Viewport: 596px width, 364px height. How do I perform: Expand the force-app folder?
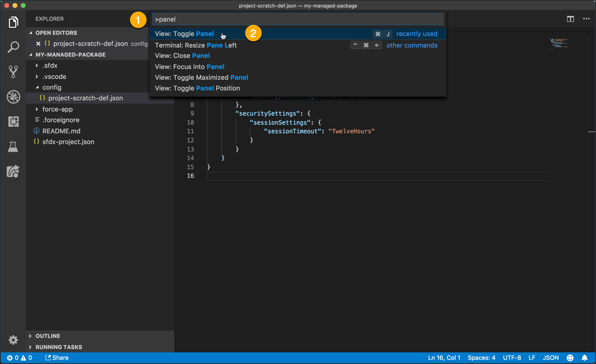[37, 109]
